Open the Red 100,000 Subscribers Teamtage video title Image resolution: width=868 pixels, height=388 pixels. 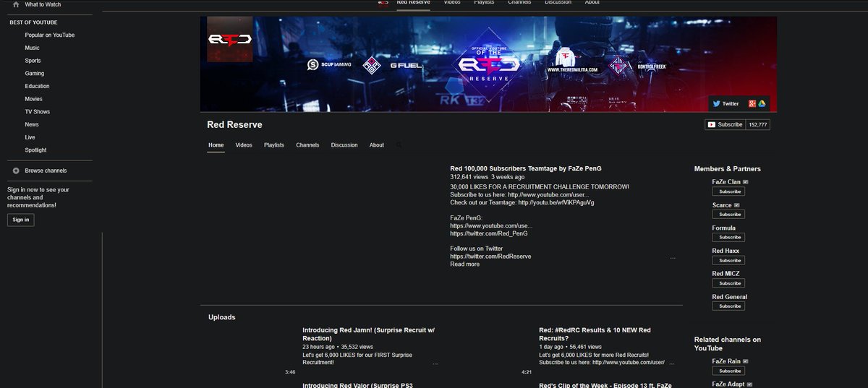pos(525,168)
